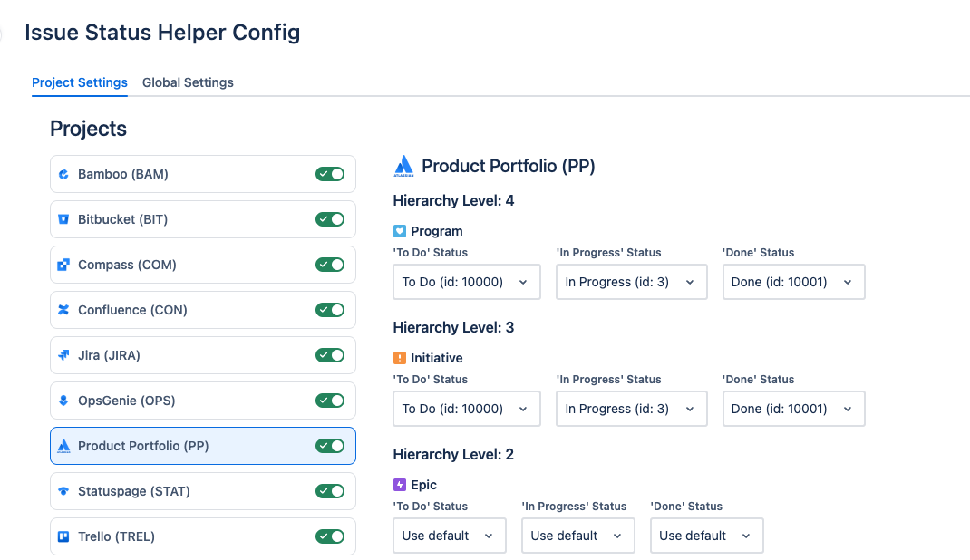
Task: Open Epic 'Done' Status Use default dropdown
Action: (706, 536)
